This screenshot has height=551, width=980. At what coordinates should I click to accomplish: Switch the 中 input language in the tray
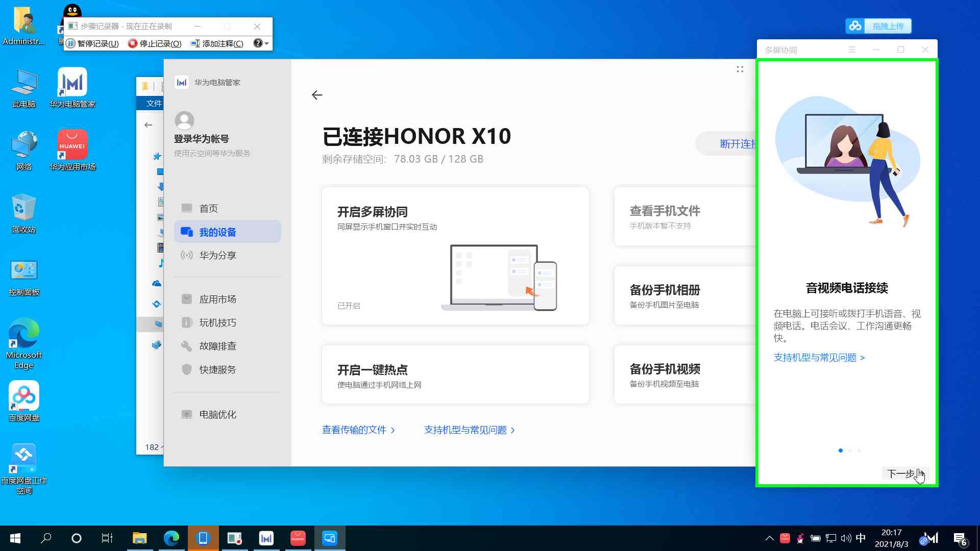coord(860,538)
